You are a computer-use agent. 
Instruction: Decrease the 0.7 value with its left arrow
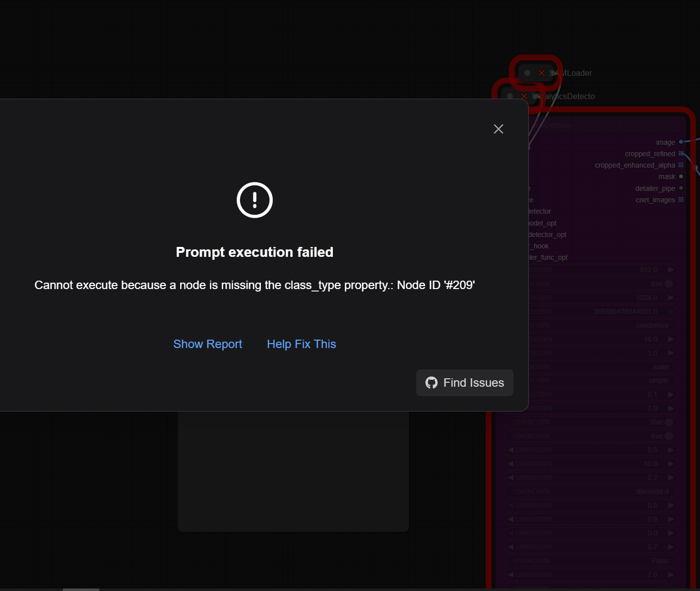coord(510,547)
